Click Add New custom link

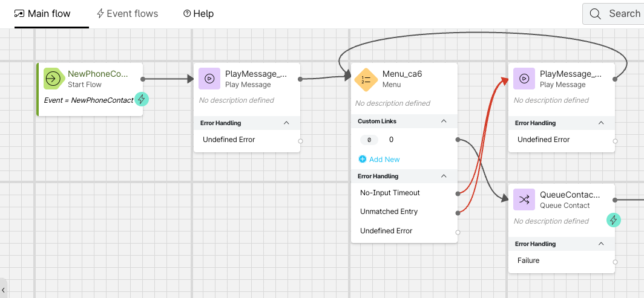(379, 159)
